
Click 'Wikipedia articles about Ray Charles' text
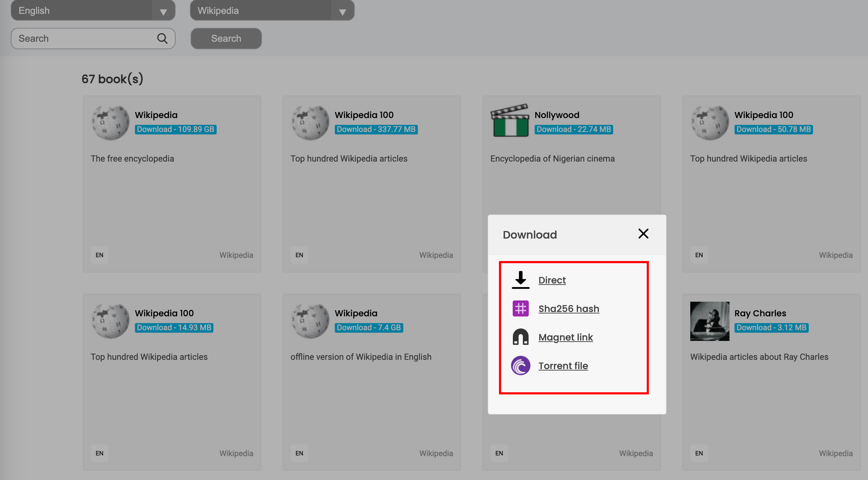[x=759, y=357]
